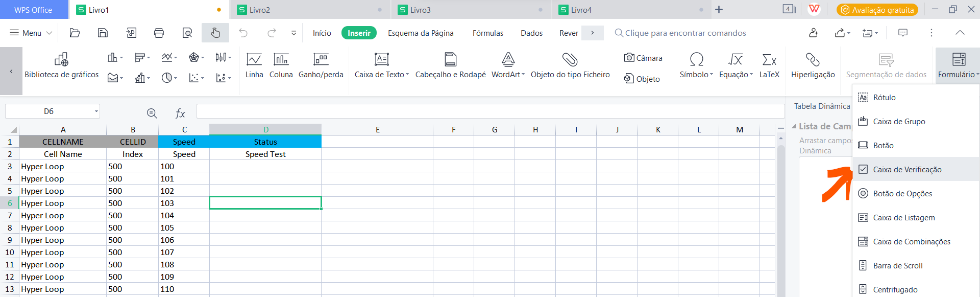Select Centrifugado option
Image resolution: width=980 pixels, height=297 pixels.
pos(916,289)
